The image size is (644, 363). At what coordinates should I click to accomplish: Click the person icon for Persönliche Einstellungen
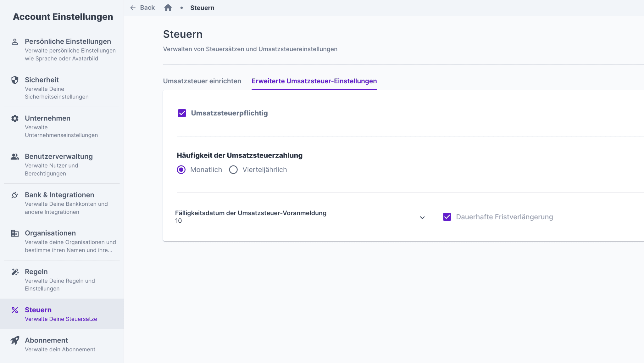pos(15,42)
